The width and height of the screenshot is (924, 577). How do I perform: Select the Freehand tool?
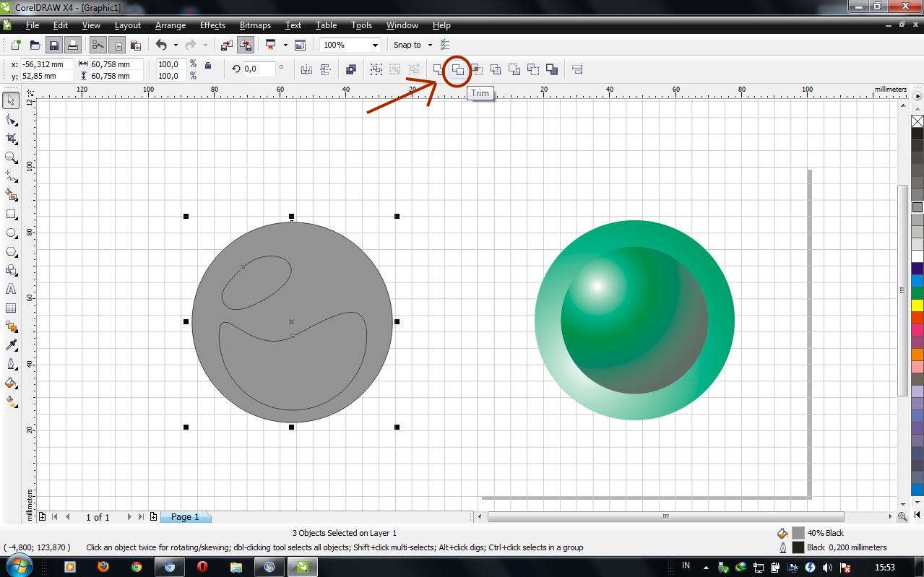[11, 175]
